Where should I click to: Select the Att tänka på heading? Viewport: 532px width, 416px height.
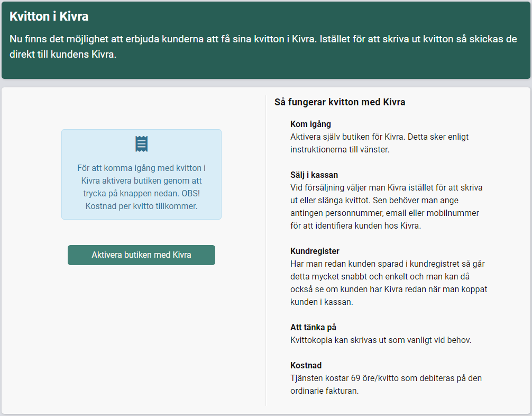[x=313, y=327]
